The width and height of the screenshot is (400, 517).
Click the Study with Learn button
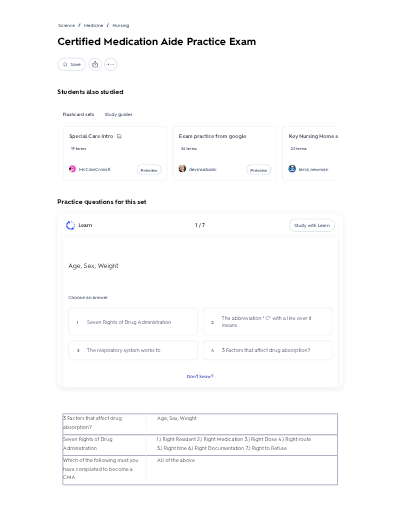[x=312, y=225]
